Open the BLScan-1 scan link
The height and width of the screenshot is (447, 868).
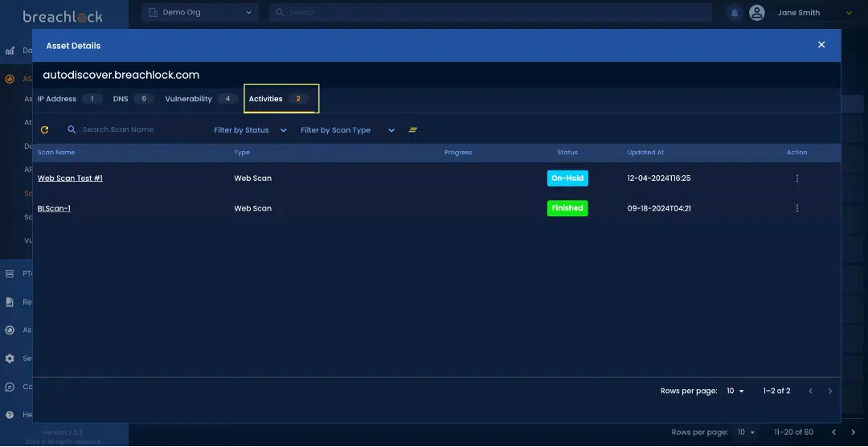(x=54, y=208)
